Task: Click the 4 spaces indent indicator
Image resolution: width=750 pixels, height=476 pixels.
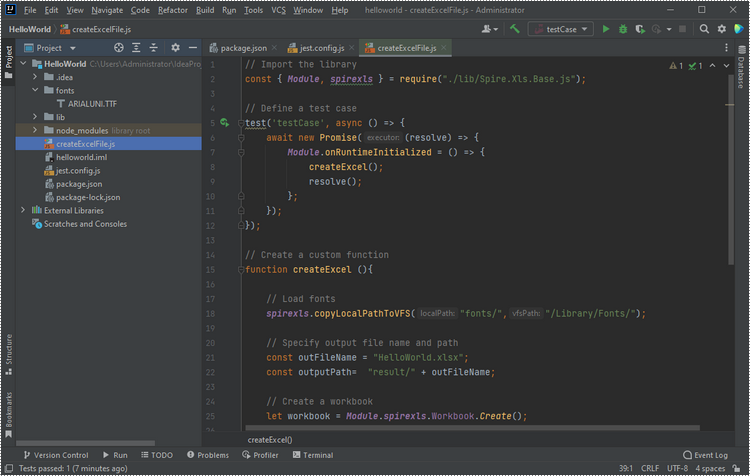Action: click(710, 468)
